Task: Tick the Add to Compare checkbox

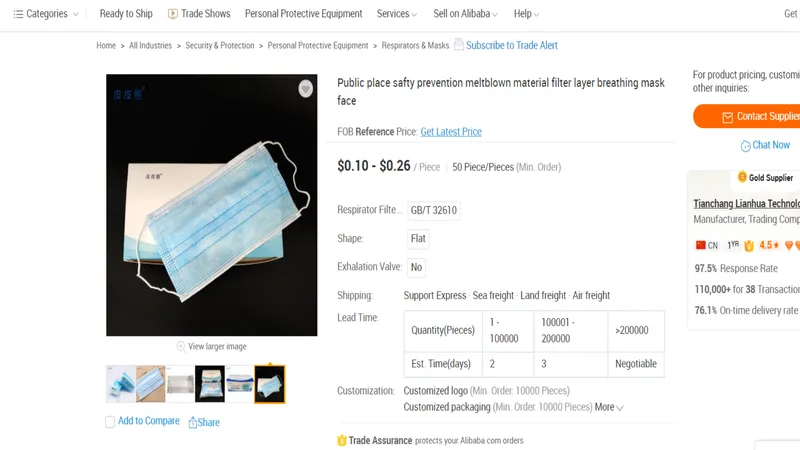Action: pos(110,422)
